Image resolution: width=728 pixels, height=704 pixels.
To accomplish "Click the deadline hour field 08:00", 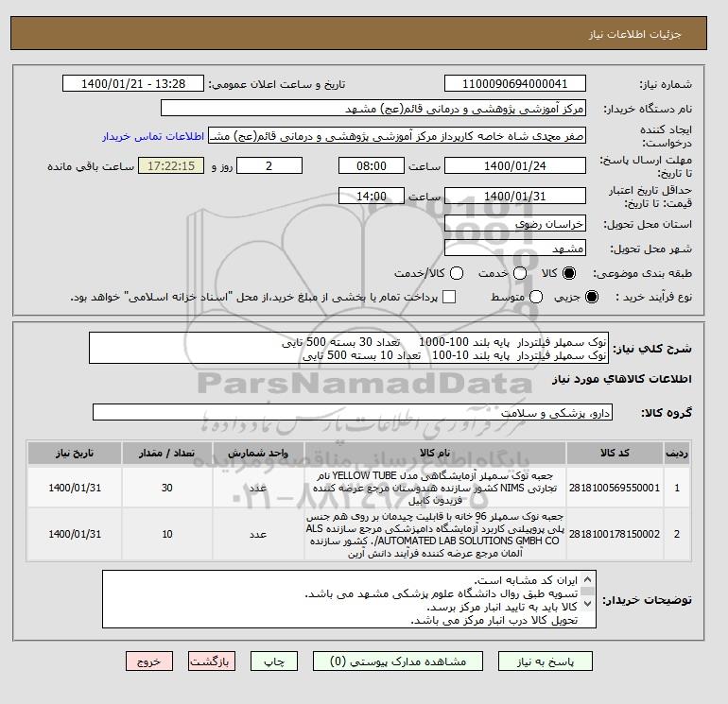I will (372, 165).
